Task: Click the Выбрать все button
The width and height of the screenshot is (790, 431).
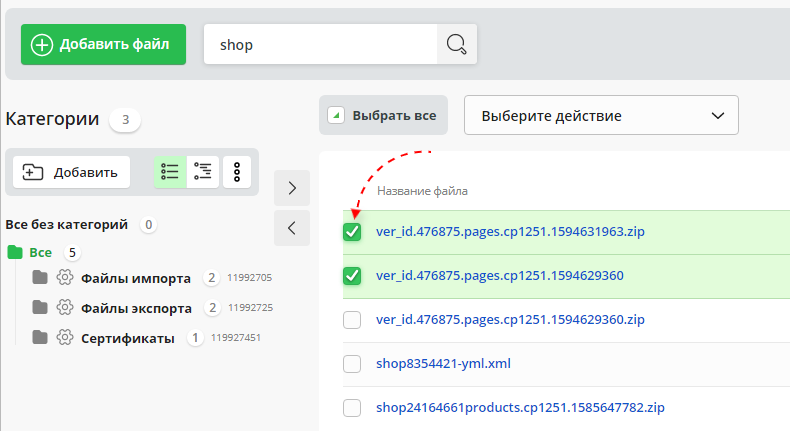Action: click(x=384, y=115)
